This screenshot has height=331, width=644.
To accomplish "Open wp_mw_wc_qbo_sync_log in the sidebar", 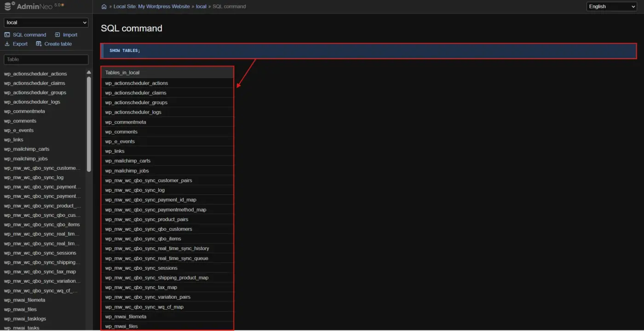I will point(34,178).
